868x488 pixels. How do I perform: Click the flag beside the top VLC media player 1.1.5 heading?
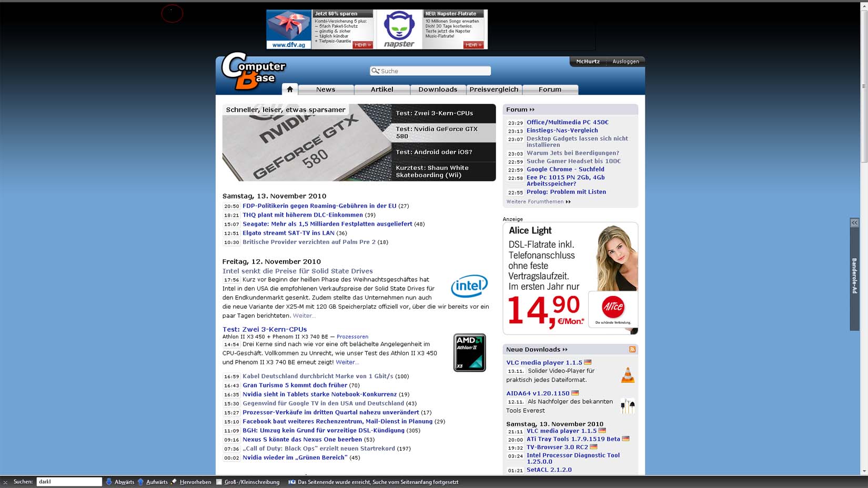[588, 362]
